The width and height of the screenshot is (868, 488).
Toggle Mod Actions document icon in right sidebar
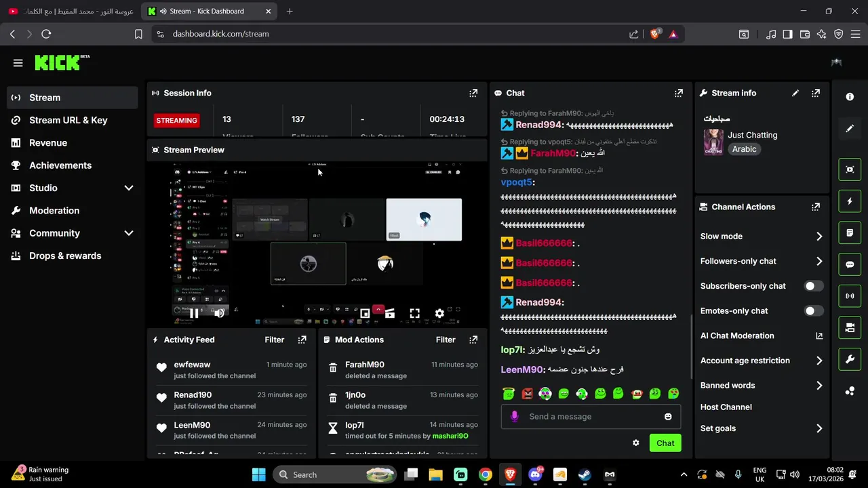pyautogui.click(x=850, y=233)
